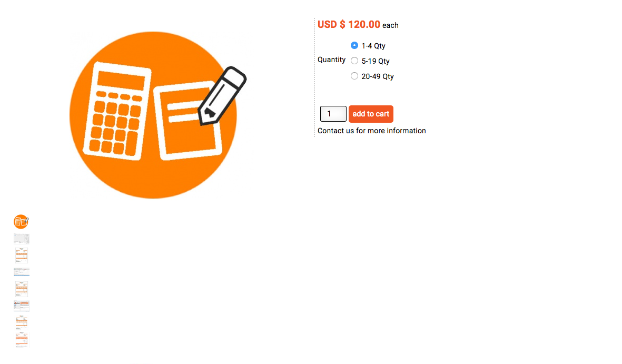The image size is (622, 364).
Task: Choose the 5-19 Qty radio option
Action: click(x=354, y=61)
